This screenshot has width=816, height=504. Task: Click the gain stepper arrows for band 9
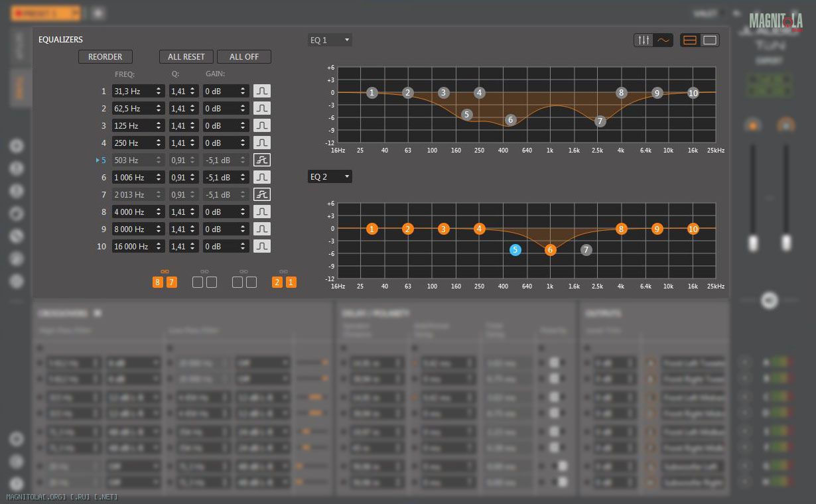coord(243,229)
